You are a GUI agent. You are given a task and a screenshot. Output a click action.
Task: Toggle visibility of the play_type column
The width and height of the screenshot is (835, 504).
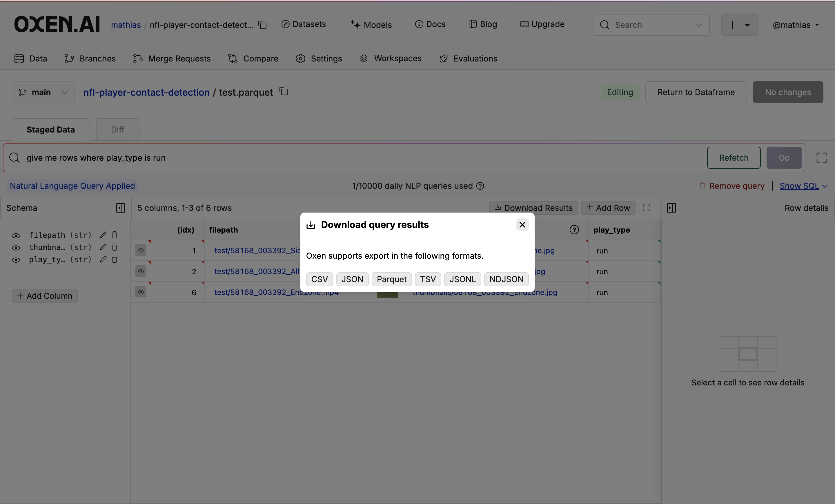point(16,260)
